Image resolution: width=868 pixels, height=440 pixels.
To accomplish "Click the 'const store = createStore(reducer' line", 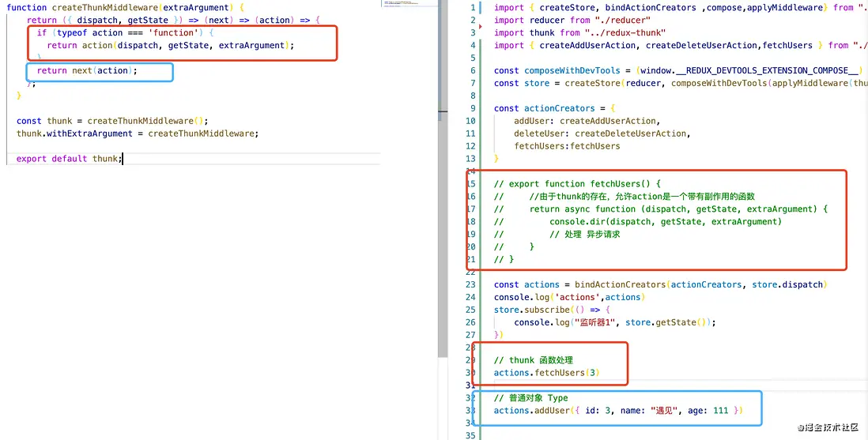I will 681,83.
